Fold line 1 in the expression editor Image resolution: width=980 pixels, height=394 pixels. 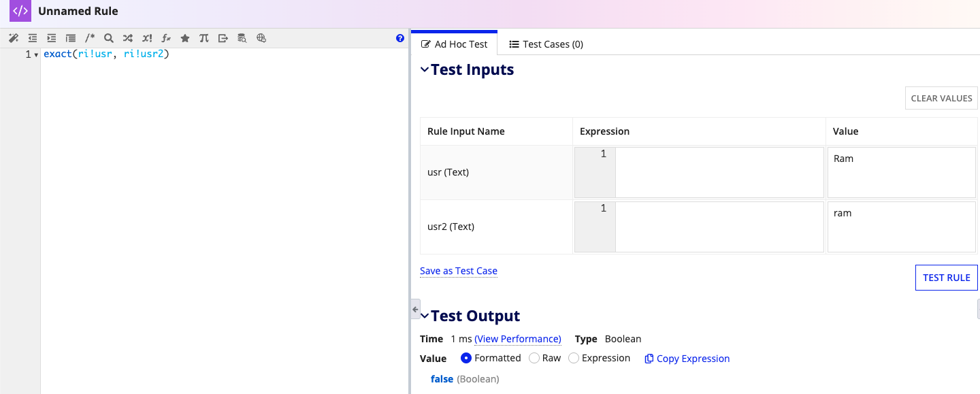tap(36, 54)
